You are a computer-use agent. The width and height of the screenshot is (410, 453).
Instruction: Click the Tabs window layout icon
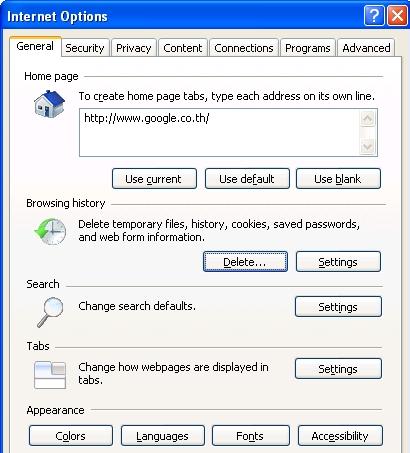coord(50,375)
